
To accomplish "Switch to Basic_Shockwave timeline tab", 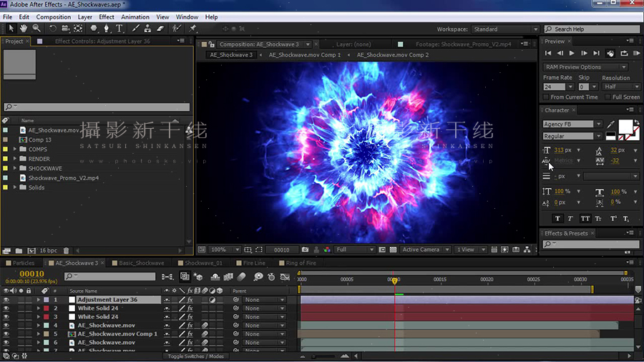I will click(141, 263).
